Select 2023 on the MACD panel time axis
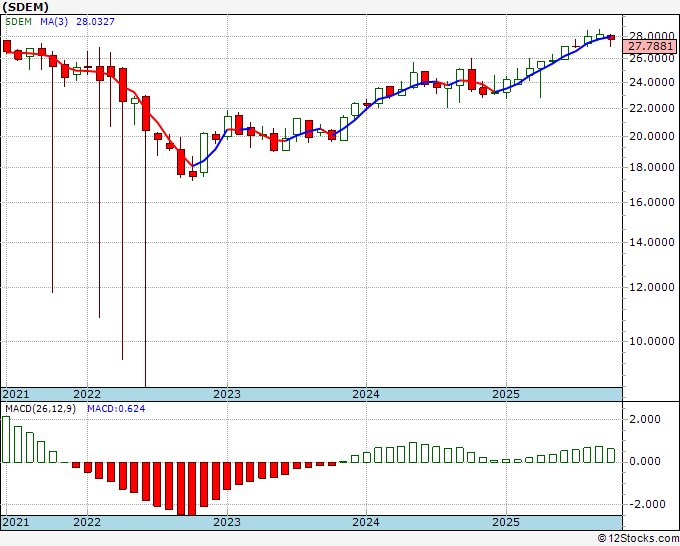680x546 pixels. click(227, 522)
